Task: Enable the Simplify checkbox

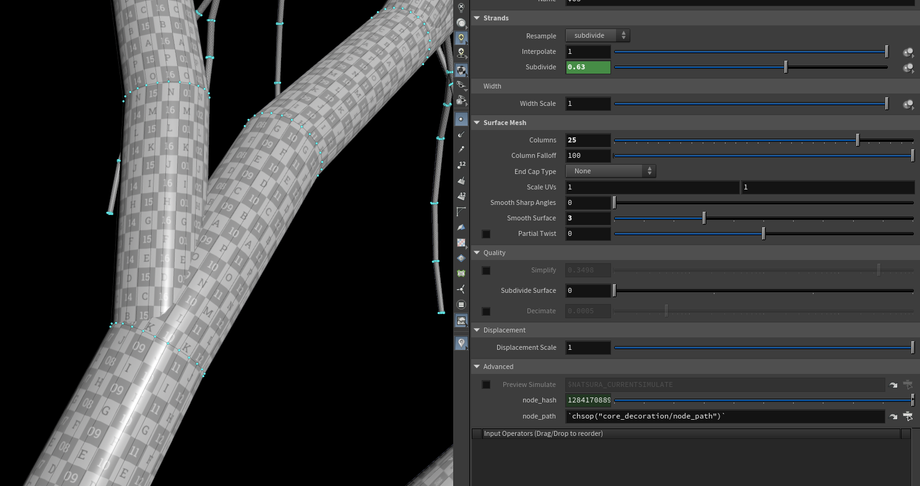Action: pos(486,271)
